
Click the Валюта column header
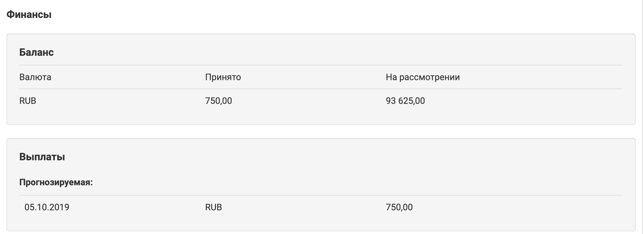pos(35,77)
